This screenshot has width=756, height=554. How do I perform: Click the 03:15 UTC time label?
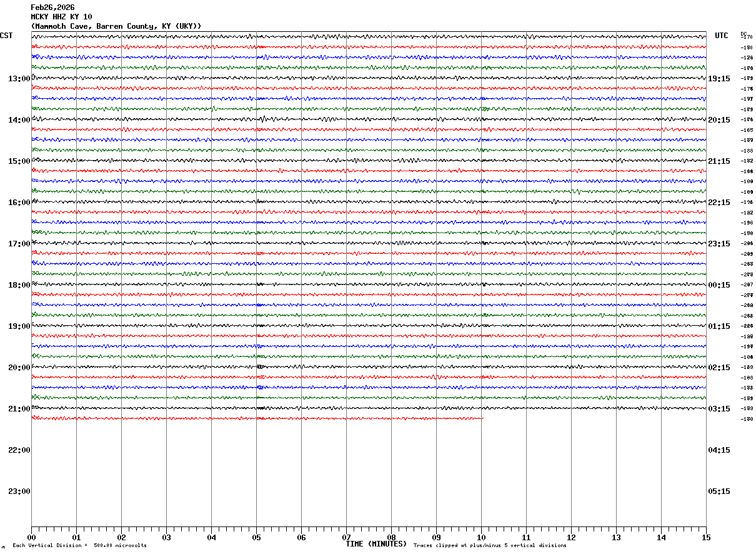tap(719, 409)
